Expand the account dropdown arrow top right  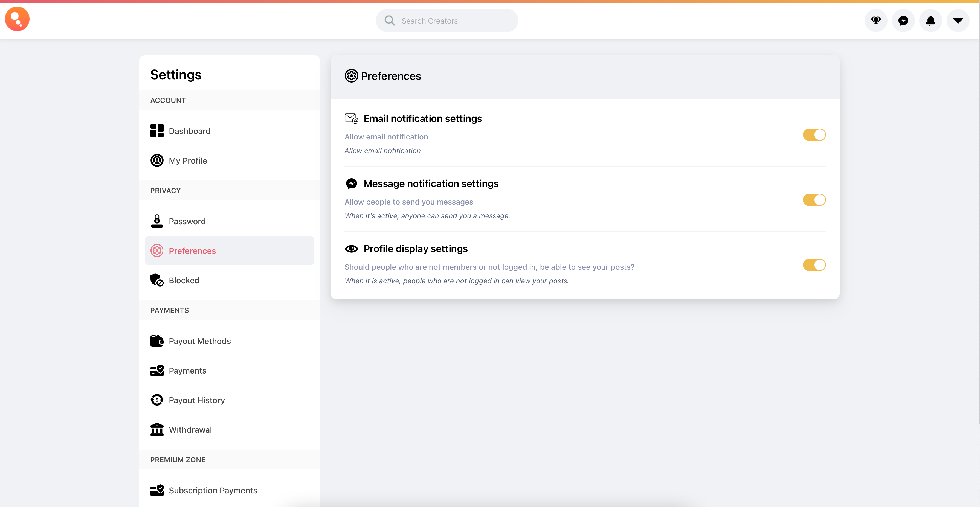point(958,21)
